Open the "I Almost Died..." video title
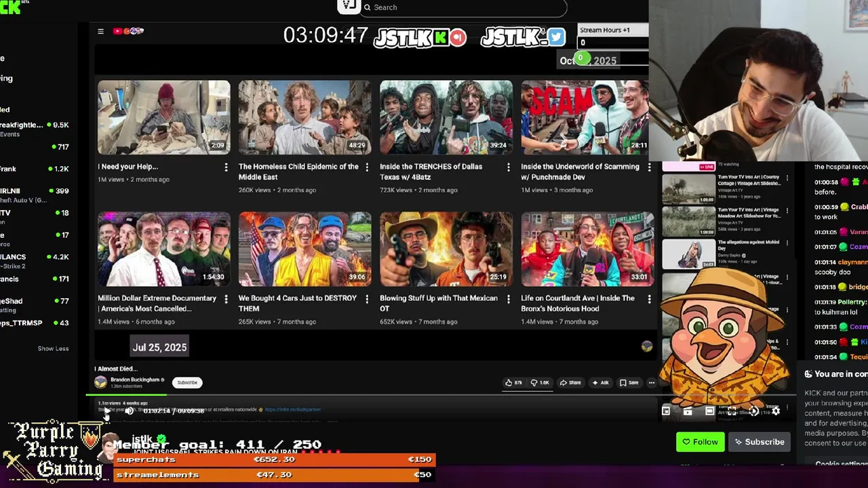The image size is (868, 488). pos(116,369)
